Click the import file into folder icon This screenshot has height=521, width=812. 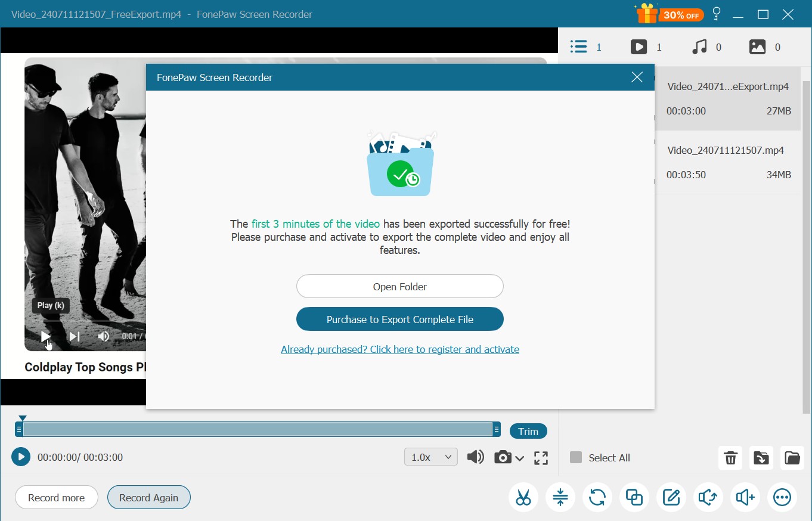pos(761,458)
